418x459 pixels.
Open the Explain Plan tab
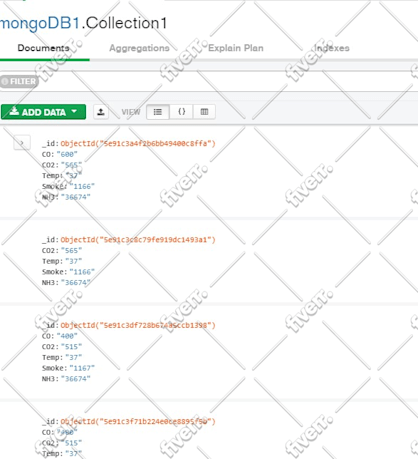[x=236, y=48]
